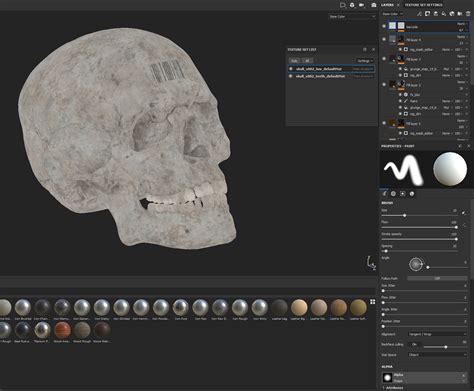Undock the Properties - Paint panel
Screen dimensions: 474x391
[460, 146]
